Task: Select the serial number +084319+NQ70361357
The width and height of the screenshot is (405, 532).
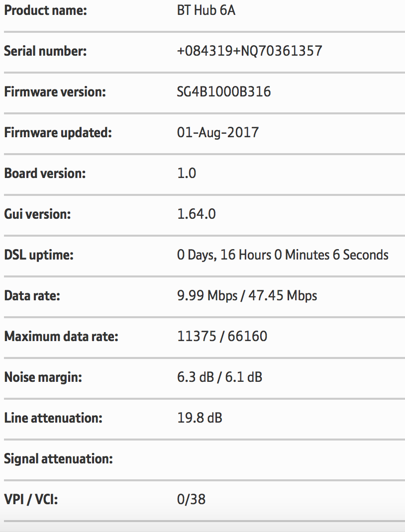Action: point(249,51)
